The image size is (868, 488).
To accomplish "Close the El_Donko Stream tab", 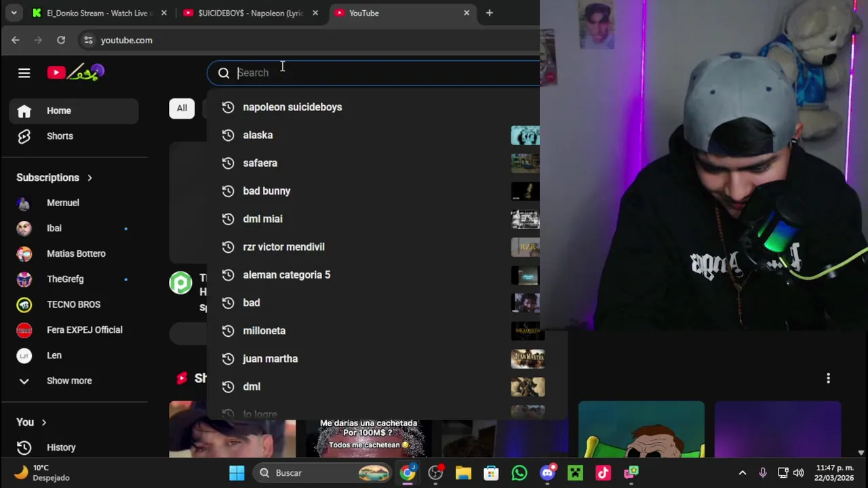I will 163,13.
